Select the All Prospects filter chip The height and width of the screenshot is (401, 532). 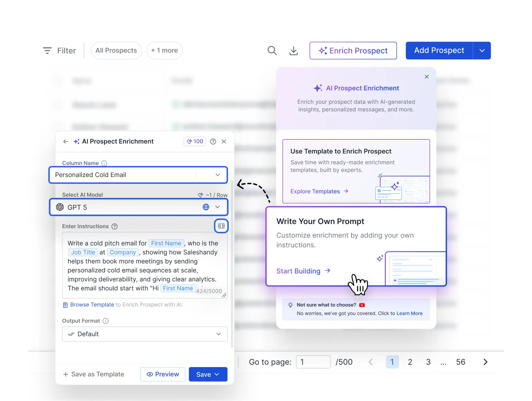click(116, 50)
